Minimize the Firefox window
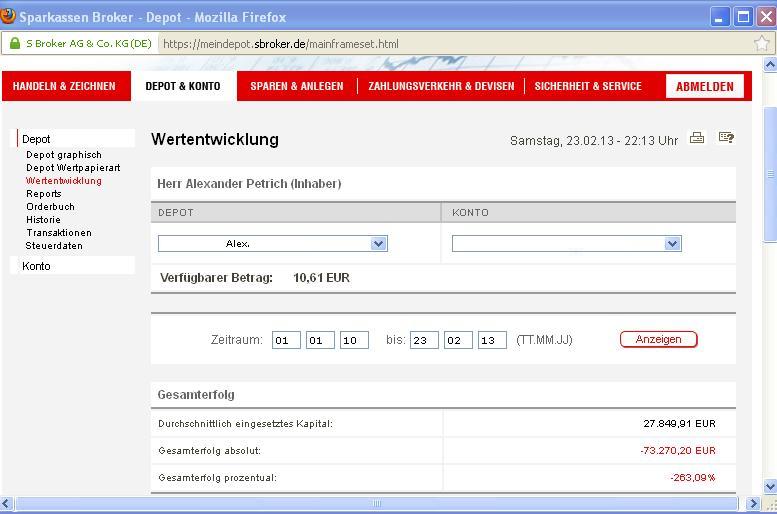The width and height of the screenshot is (777, 514). 720,17
